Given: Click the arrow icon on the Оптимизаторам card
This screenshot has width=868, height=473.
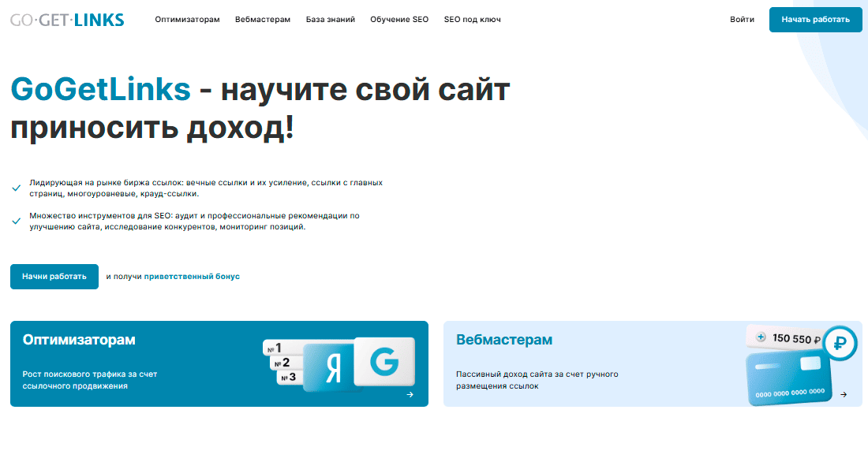Looking at the screenshot, I should [410, 394].
